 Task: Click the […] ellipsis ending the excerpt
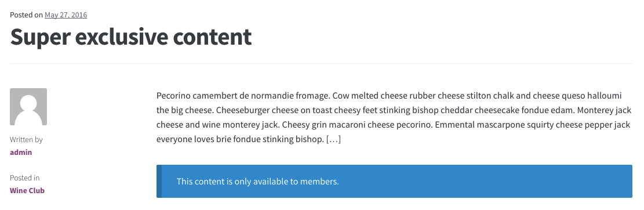[x=333, y=139]
